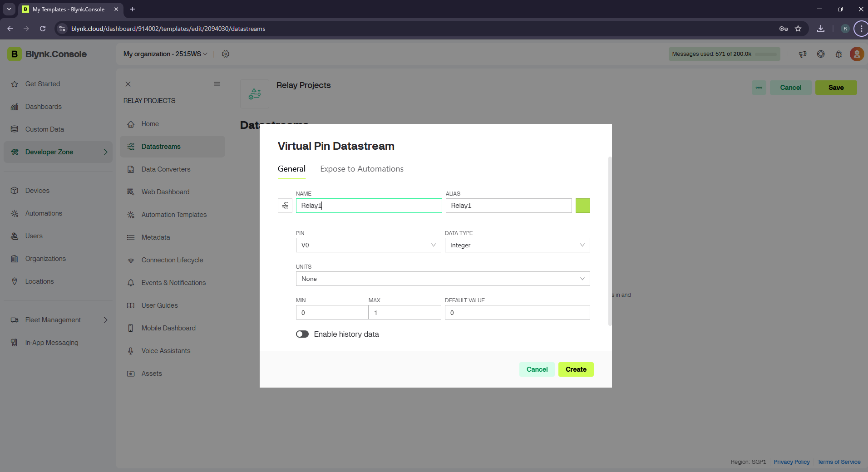Switch to Expose to Automations tab
This screenshot has width=868, height=472.
361,169
